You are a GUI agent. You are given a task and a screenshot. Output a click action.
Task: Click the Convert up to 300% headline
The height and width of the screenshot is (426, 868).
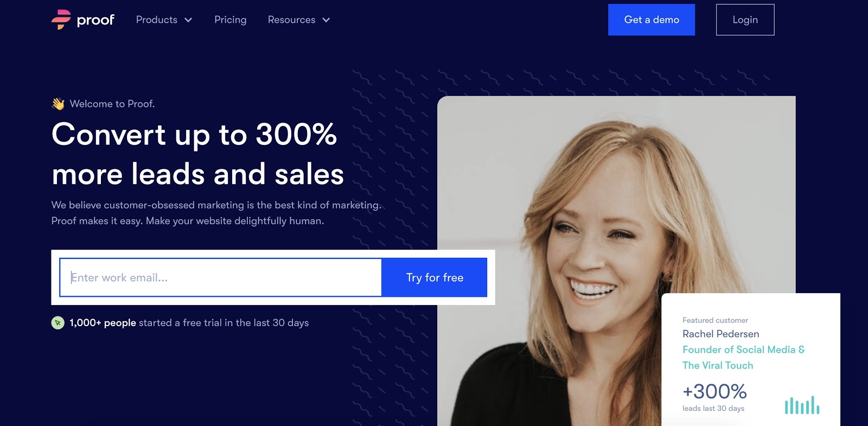pos(198,154)
